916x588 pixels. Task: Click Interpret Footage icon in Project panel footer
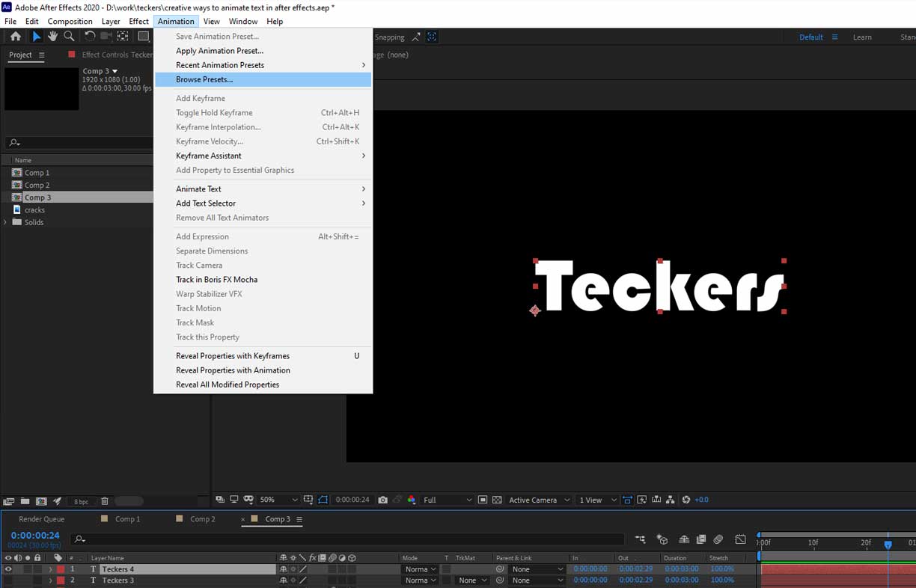[9, 501]
